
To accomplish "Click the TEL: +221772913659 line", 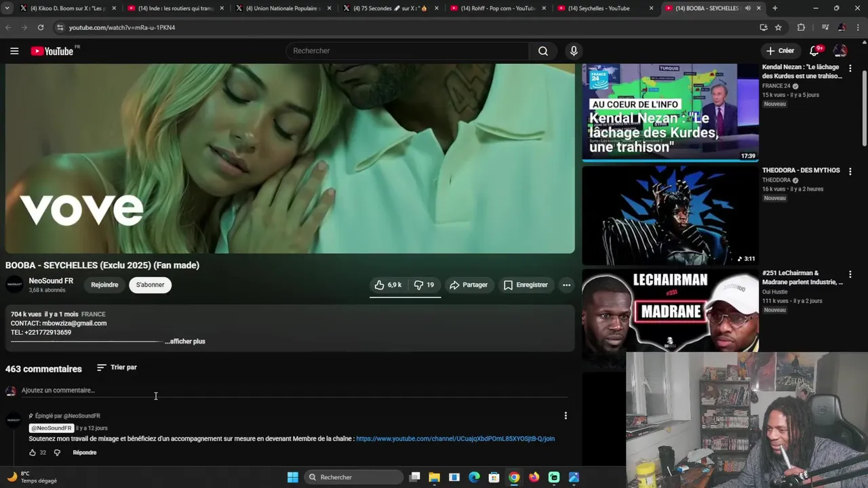I will (41, 332).
